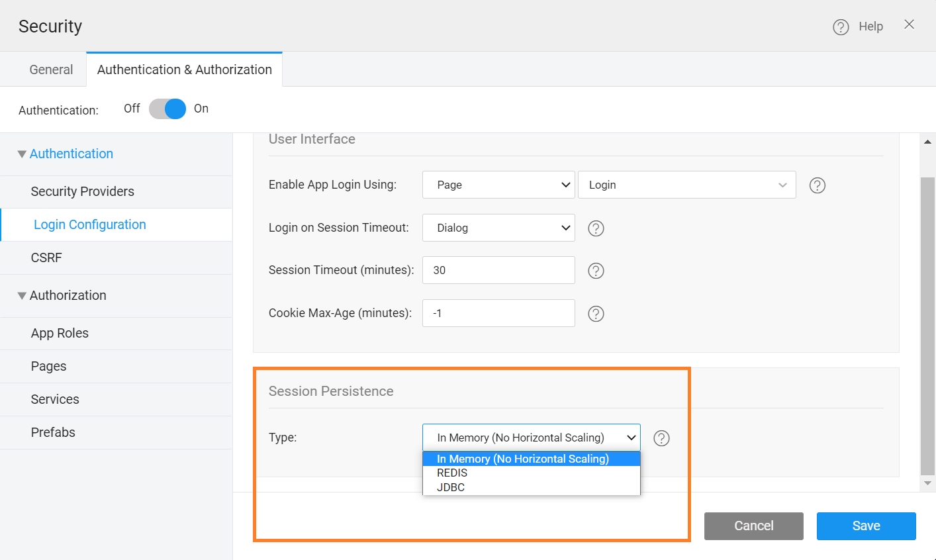Click the Save button
Viewport: 936px width, 560px height.
pyautogui.click(x=866, y=526)
